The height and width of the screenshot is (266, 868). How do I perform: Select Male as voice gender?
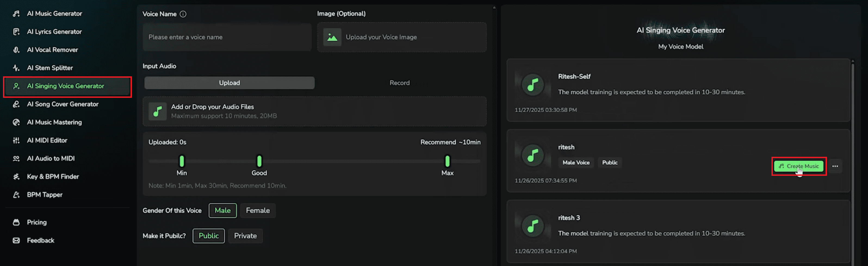tap(223, 211)
